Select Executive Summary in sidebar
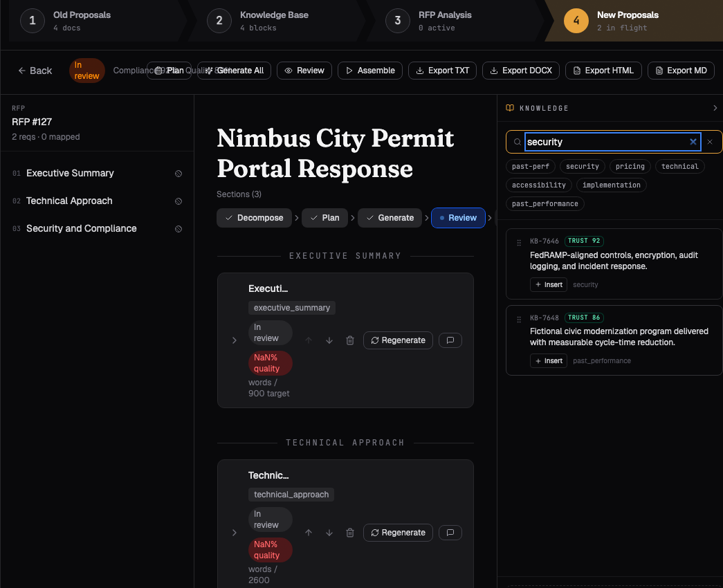This screenshot has width=723, height=588. click(x=97, y=174)
